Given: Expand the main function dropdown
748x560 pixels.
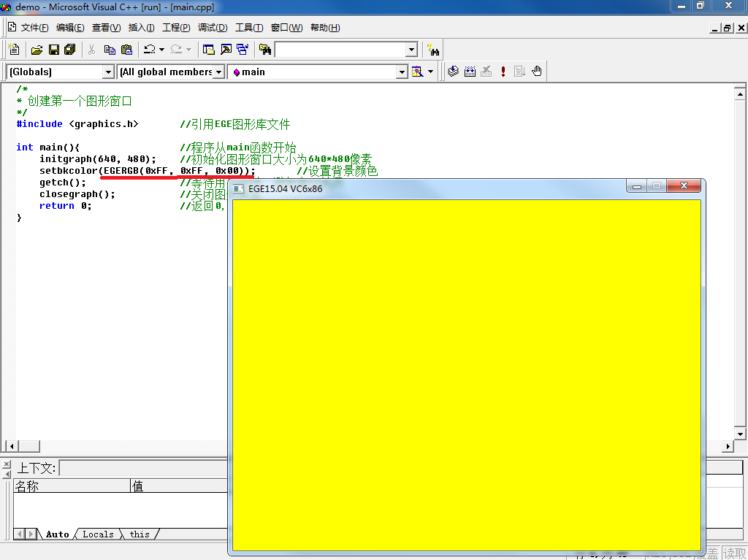Looking at the screenshot, I should pos(402,72).
